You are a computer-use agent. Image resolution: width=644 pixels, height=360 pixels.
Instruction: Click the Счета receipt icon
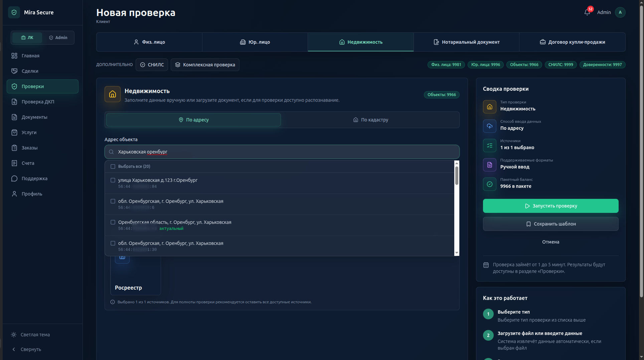tap(14, 163)
